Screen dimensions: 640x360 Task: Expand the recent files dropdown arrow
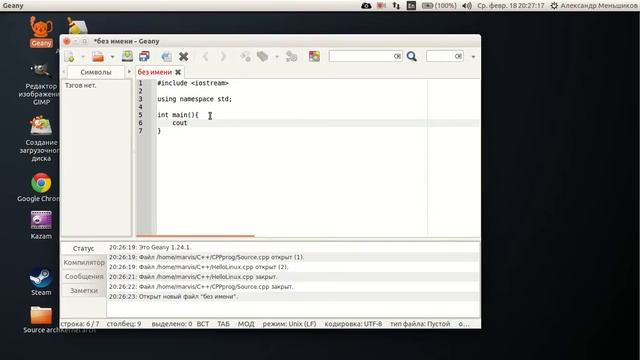coord(112,57)
